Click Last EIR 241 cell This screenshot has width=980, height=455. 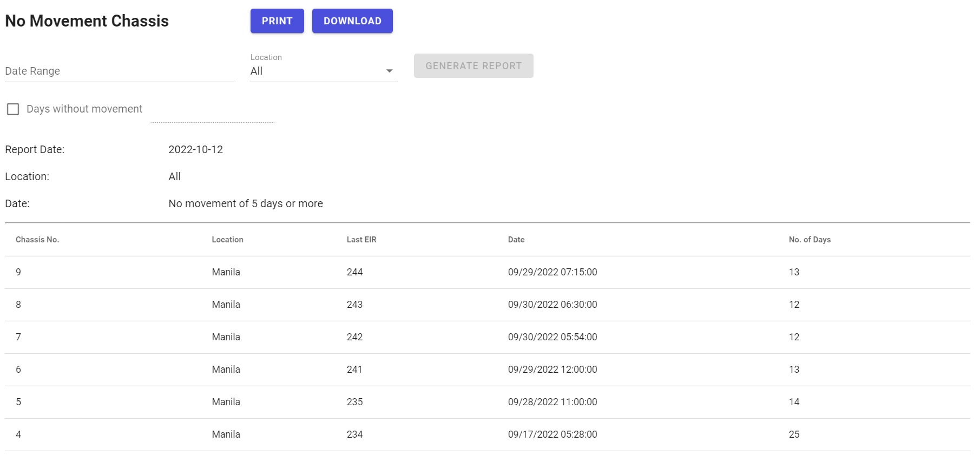[354, 370]
